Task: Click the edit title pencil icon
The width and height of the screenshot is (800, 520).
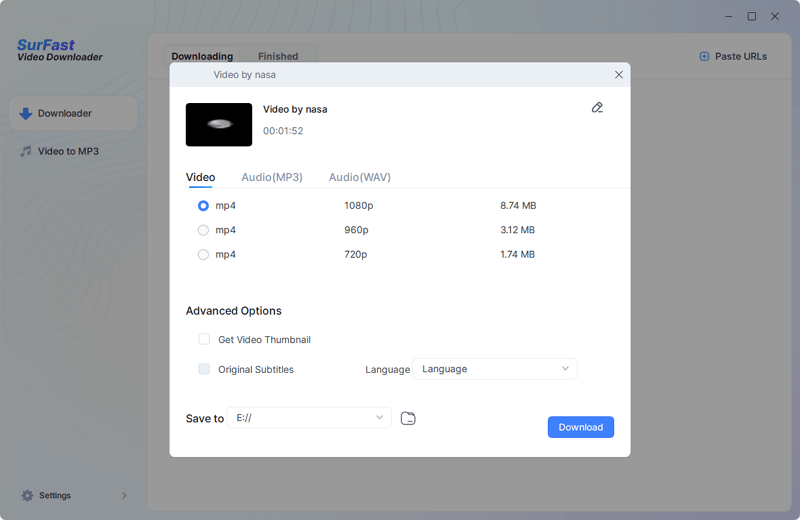Action: point(597,108)
